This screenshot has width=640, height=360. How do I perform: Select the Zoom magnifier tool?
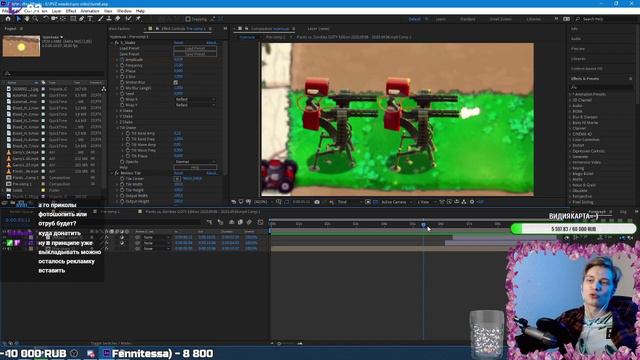click(x=36, y=19)
